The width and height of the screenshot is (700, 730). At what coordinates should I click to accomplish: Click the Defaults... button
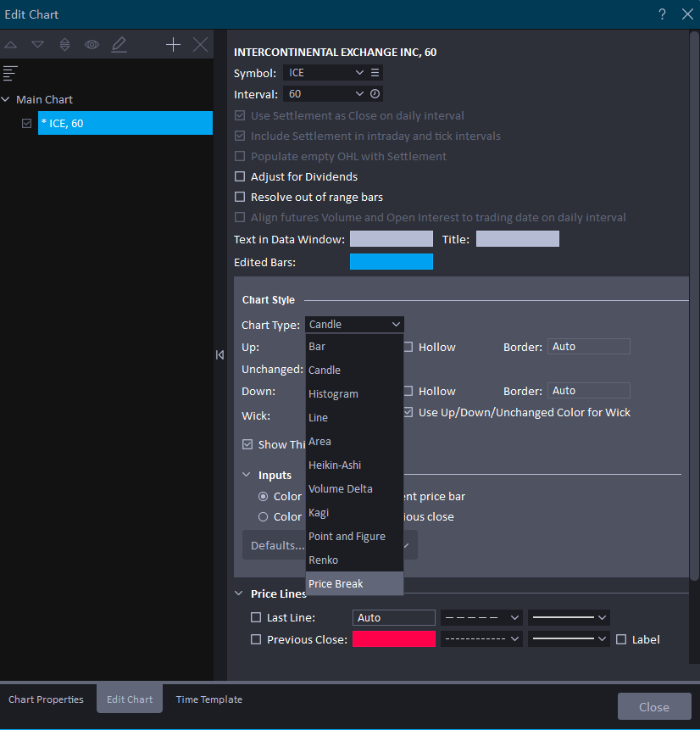click(275, 545)
